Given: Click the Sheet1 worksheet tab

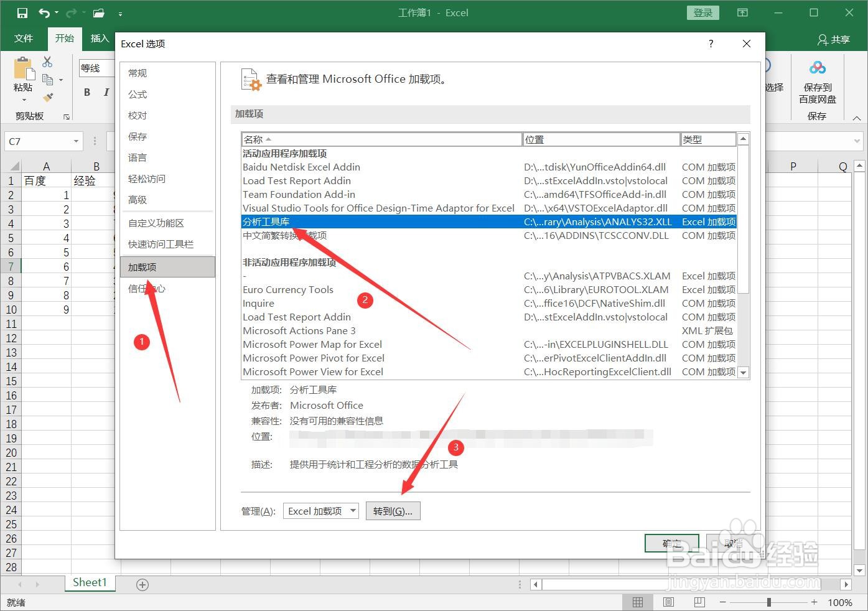Looking at the screenshot, I should coord(90,583).
